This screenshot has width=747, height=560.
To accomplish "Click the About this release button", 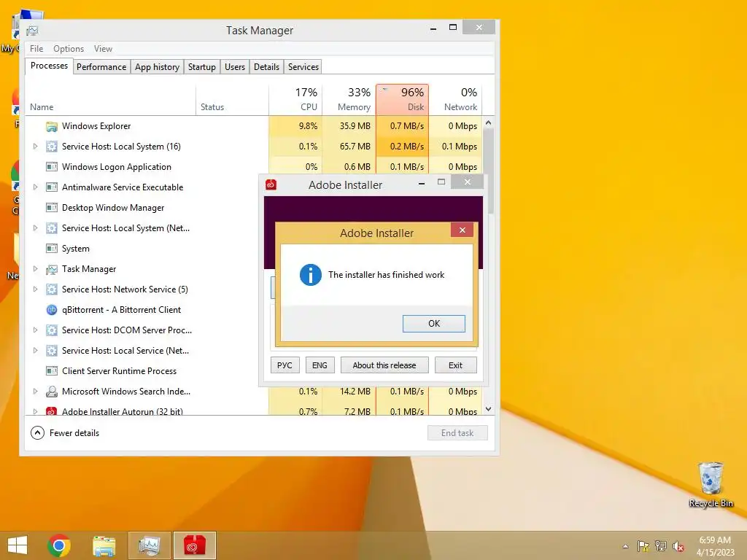I will (x=384, y=365).
